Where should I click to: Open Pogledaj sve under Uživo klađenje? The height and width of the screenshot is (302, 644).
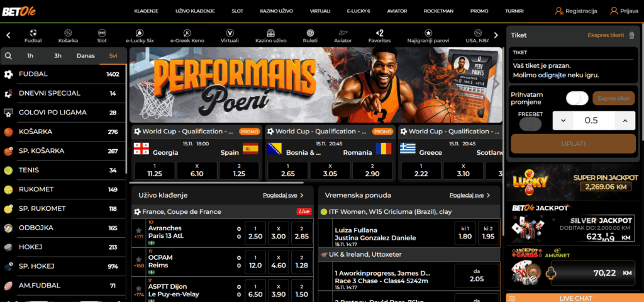coord(284,195)
